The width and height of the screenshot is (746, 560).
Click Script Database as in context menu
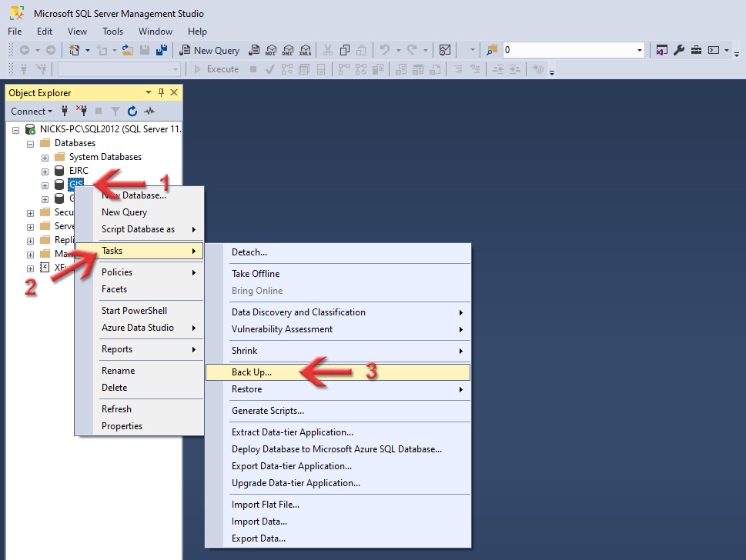click(x=139, y=229)
